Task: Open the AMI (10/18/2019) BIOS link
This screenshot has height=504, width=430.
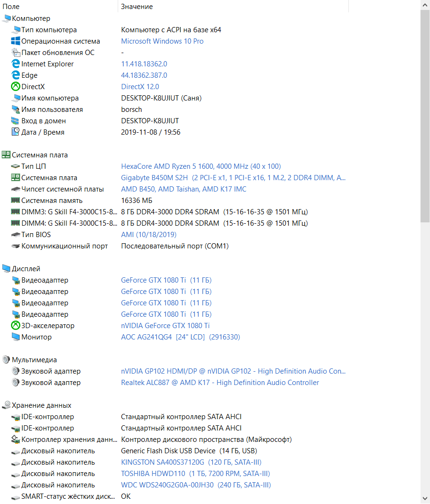Action: tap(149, 235)
